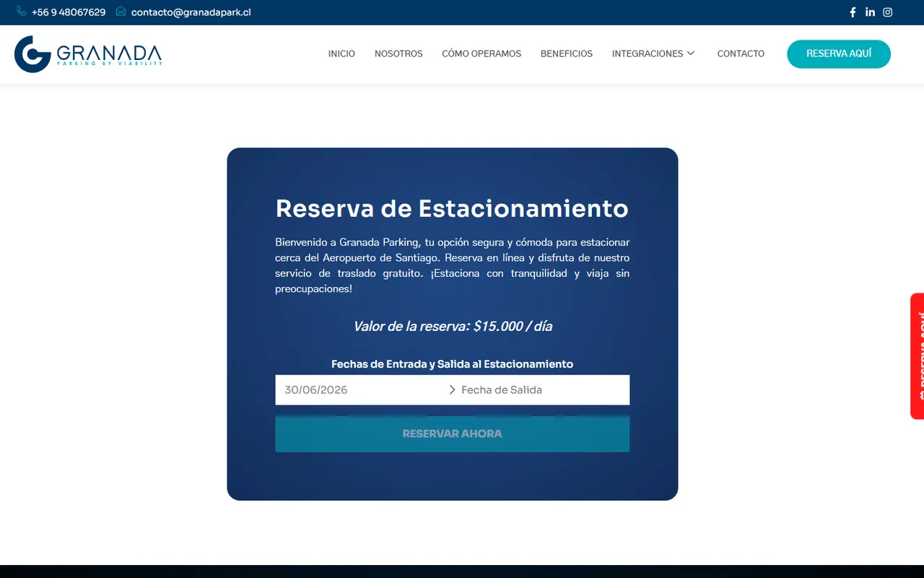Viewport: 924px width, 578px height.
Task: Open the CÓMO OPERAMOS menu item
Action: click(481, 53)
